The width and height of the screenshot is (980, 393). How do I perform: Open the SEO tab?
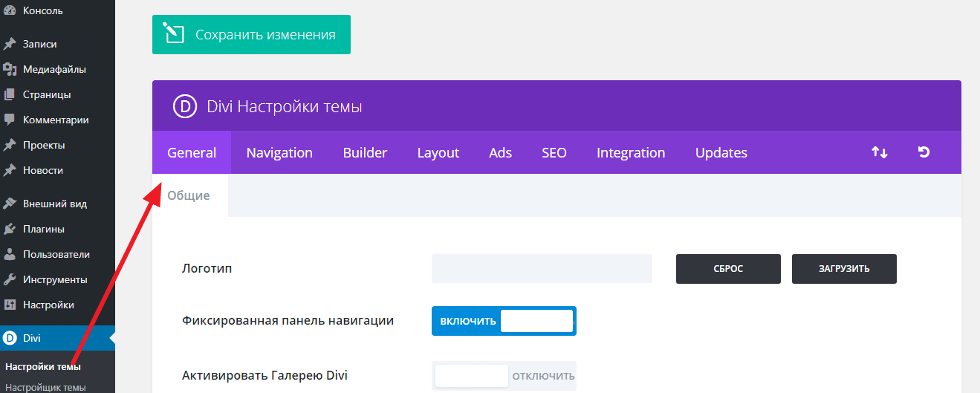coord(554,152)
